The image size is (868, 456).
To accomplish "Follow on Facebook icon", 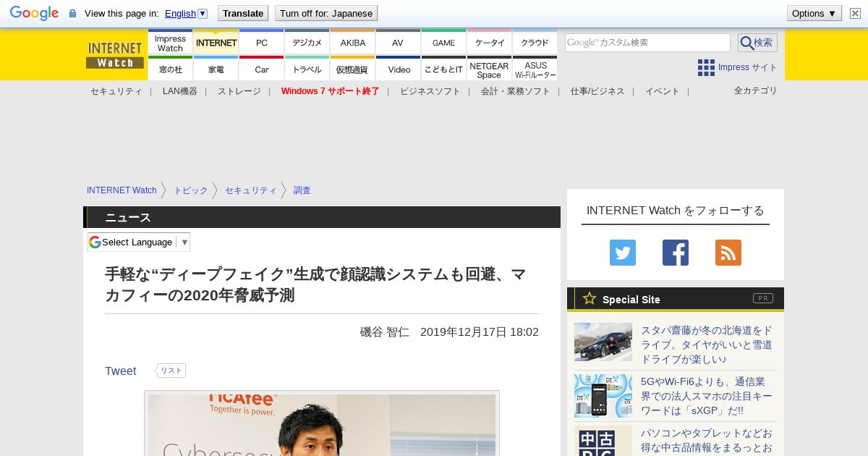I will 676,253.
